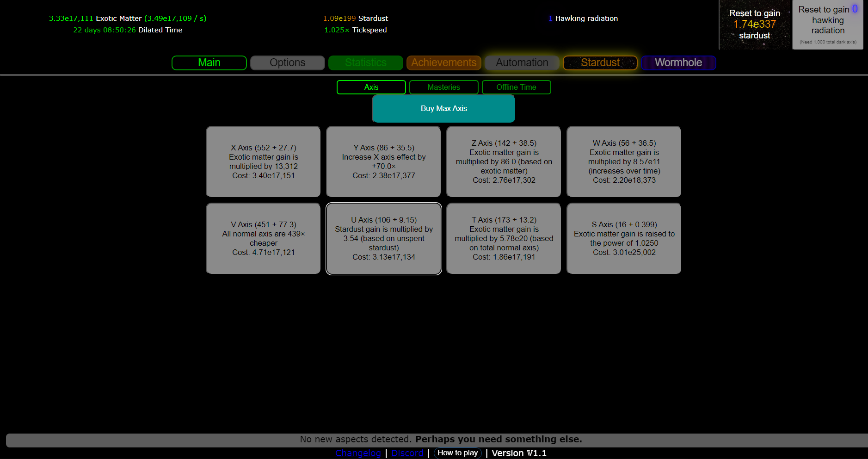Reset to gain 1.74e337 stardust
868x459 pixels.
coord(755,25)
